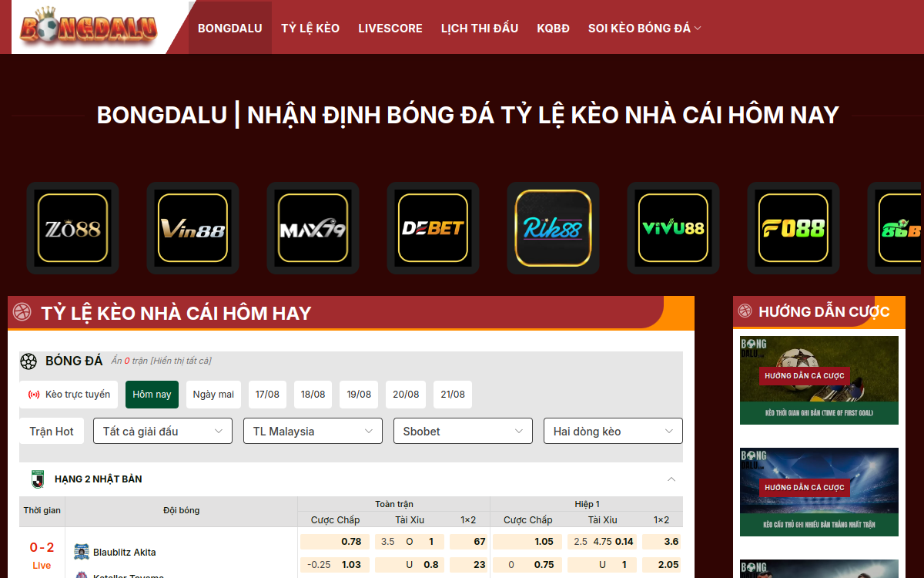Image resolution: width=924 pixels, height=578 pixels.
Task: Open TL Malaysia odds format dropdown
Action: click(x=313, y=432)
